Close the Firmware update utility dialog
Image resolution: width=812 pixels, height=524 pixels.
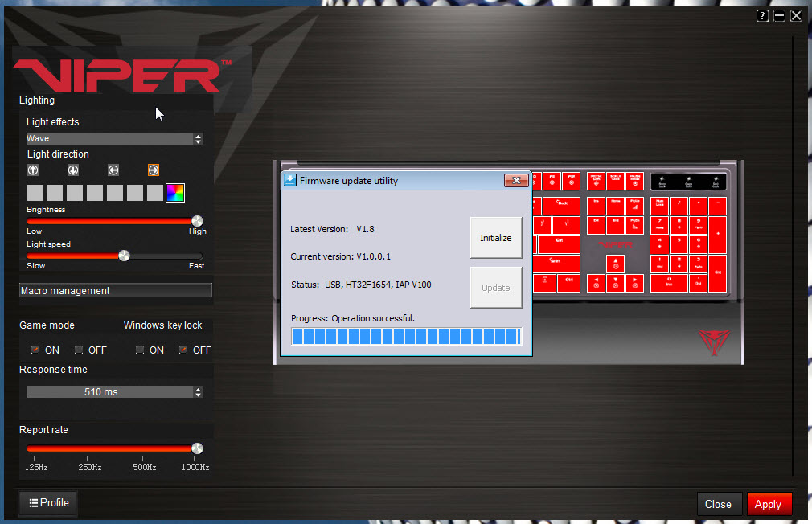(x=516, y=180)
